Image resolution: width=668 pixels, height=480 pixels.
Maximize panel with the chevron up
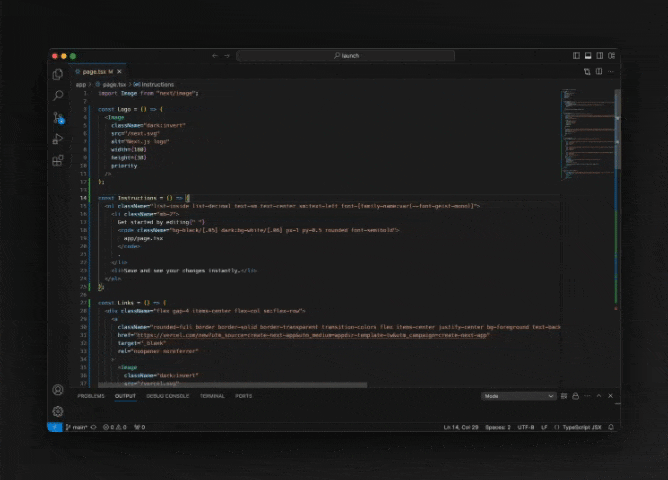click(x=599, y=396)
